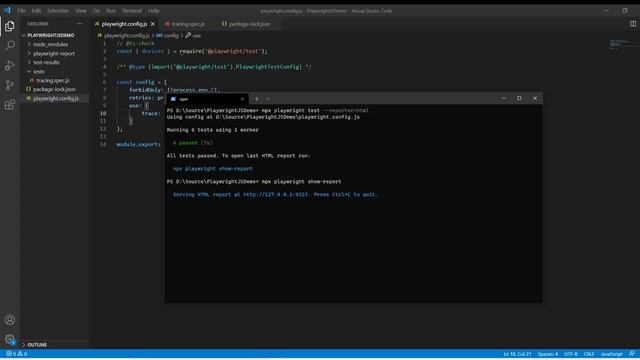Open the Edit menu
The width and height of the screenshot is (640, 360).
[x=36, y=11]
